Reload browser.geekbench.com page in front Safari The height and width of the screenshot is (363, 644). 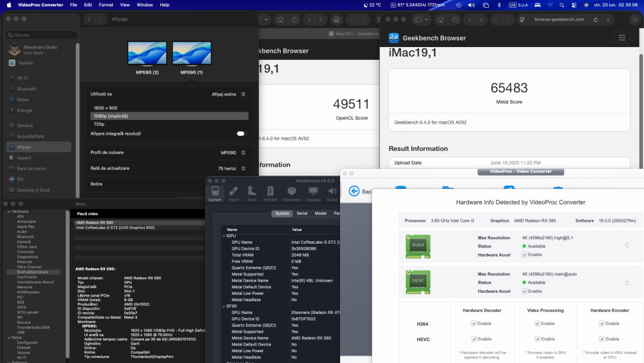point(596,19)
